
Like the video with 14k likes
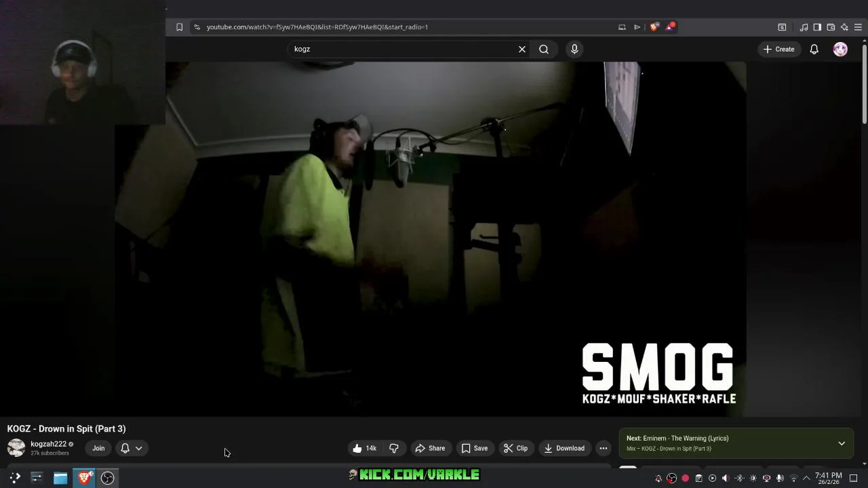(x=364, y=448)
